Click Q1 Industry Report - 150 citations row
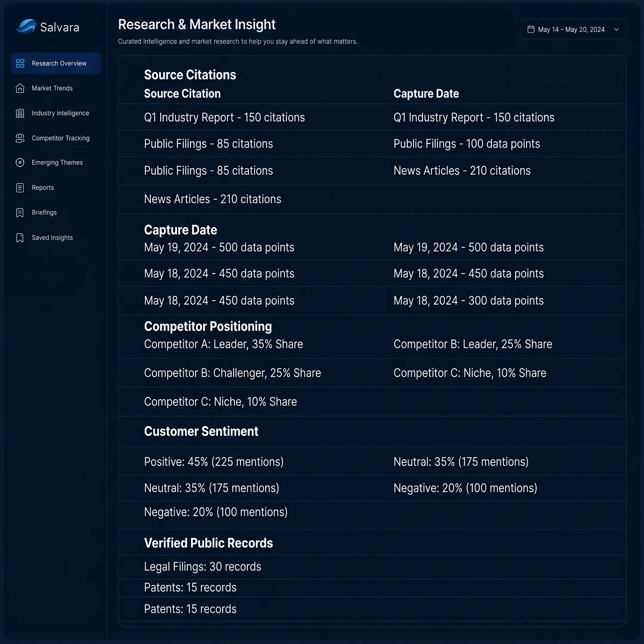Image resolution: width=644 pixels, height=644 pixels. pos(372,117)
